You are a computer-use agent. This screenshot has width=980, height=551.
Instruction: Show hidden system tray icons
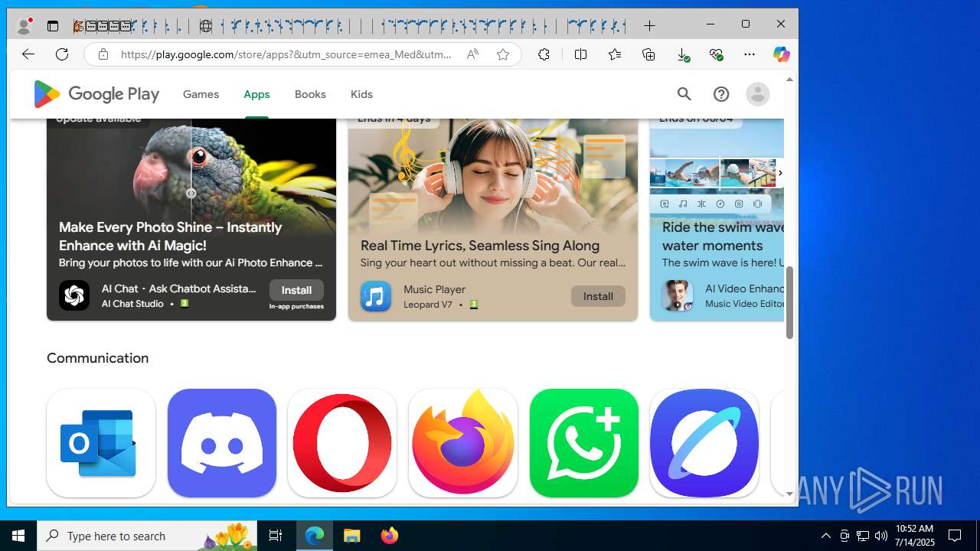click(x=825, y=536)
